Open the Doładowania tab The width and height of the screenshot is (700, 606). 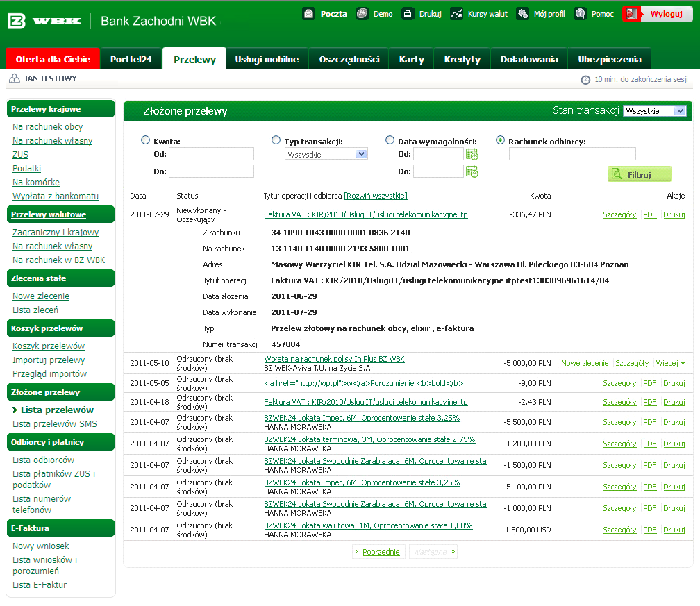pyautogui.click(x=529, y=59)
